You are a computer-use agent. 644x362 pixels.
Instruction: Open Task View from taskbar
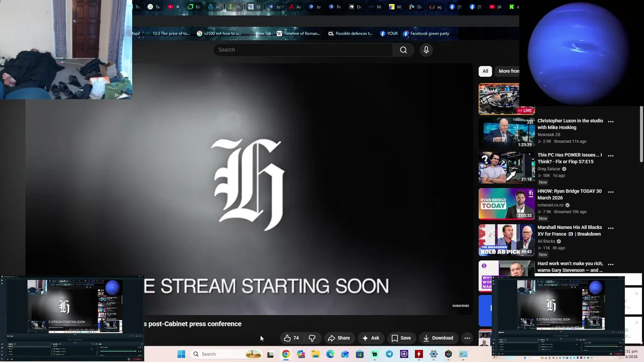pos(270,354)
